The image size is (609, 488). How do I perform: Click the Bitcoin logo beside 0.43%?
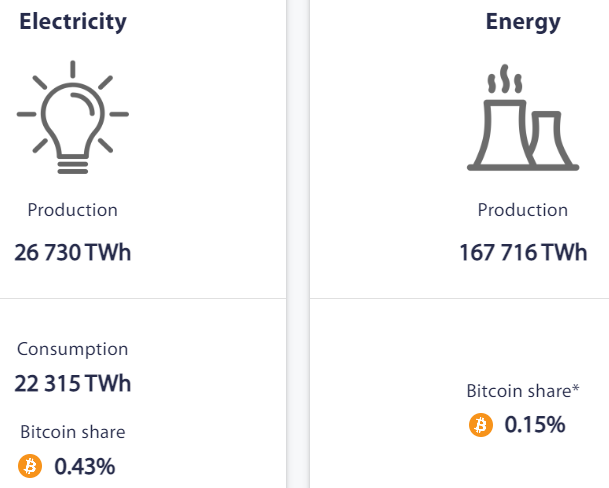30,466
